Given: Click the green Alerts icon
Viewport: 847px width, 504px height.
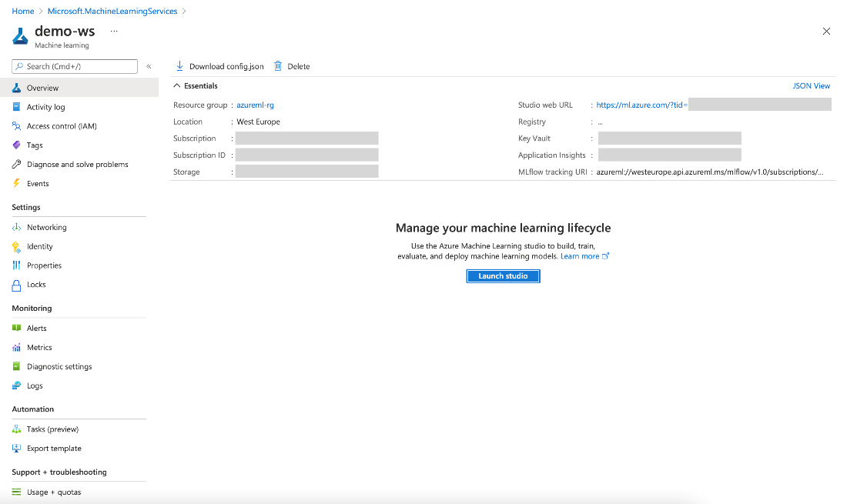Looking at the screenshot, I should point(17,328).
